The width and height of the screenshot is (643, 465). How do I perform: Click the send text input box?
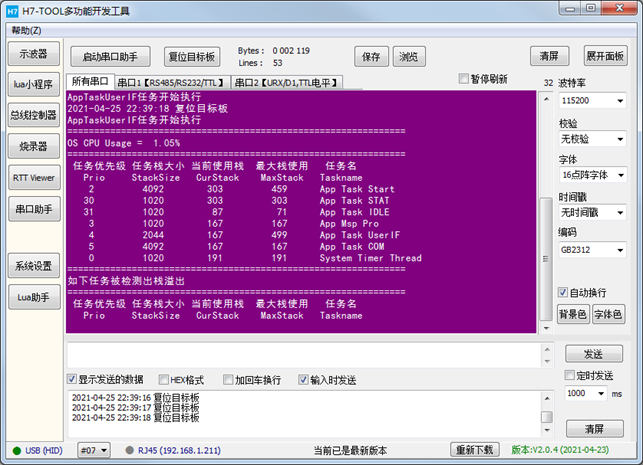tap(304, 355)
